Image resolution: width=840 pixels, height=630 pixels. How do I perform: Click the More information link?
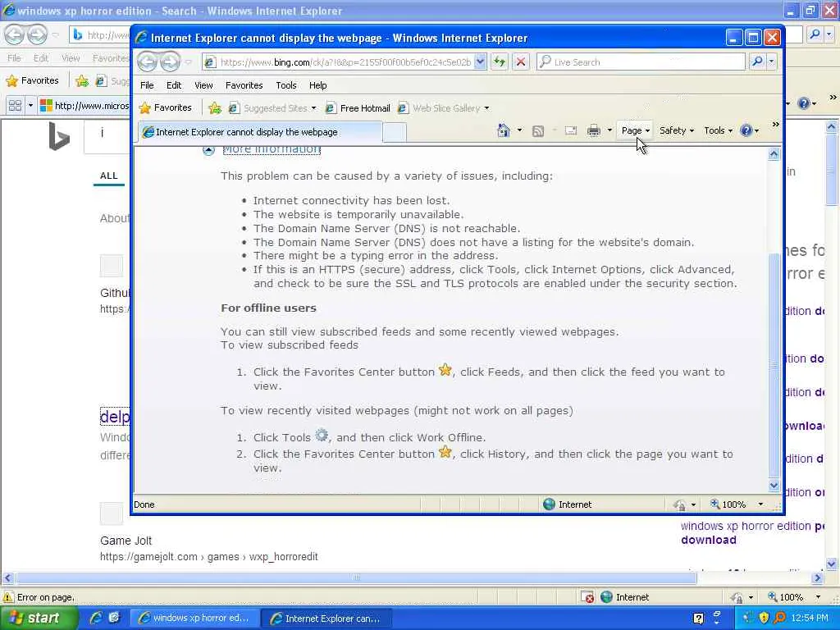[x=272, y=150]
